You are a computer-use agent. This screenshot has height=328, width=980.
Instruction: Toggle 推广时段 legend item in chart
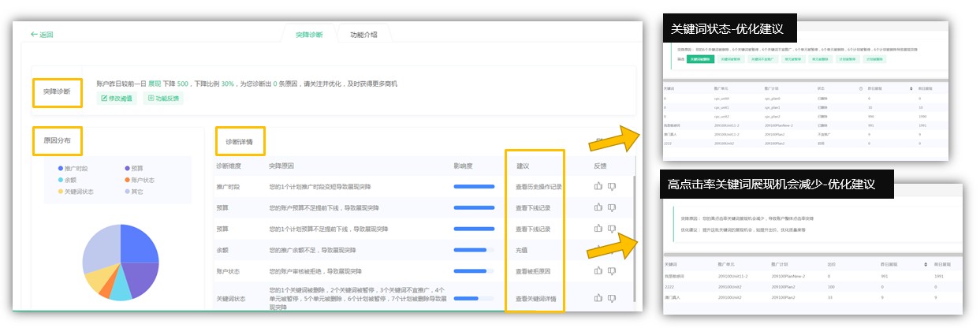click(x=78, y=168)
